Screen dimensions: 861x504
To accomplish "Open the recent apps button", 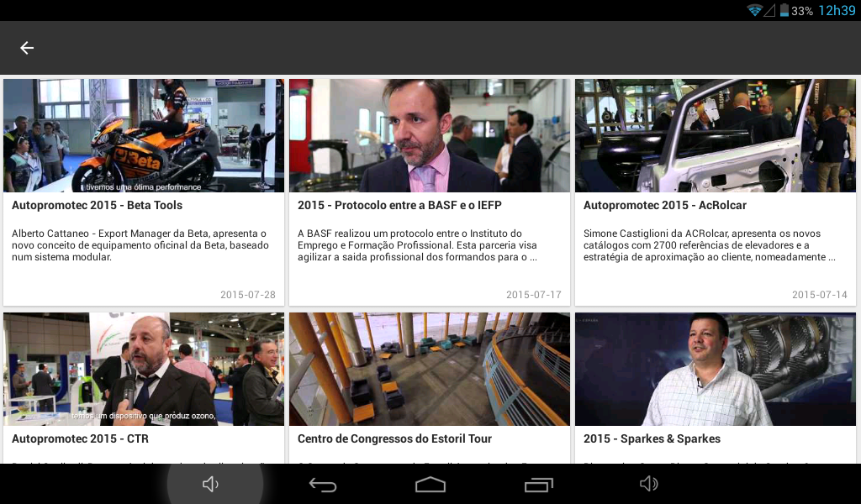I will [x=539, y=484].
